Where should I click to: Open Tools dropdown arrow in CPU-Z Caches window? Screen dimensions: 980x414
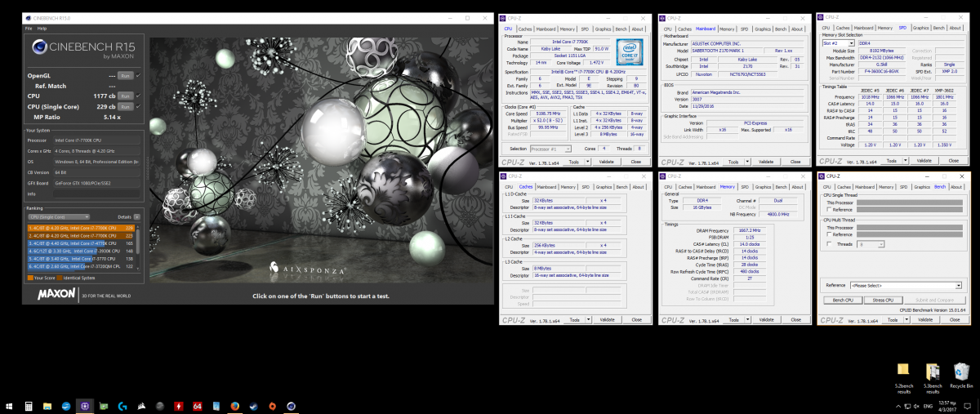589,320
